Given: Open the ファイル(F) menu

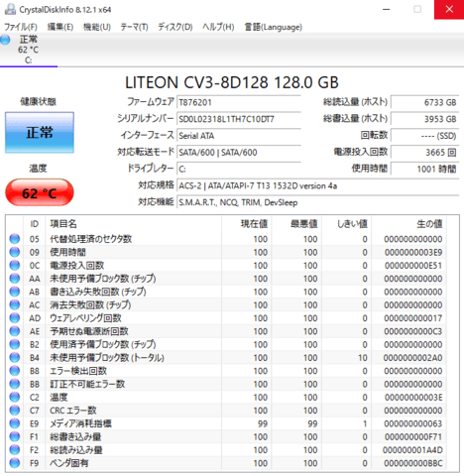Looking at the screenshot, I should pyautogui.click(x=21, y=27).
